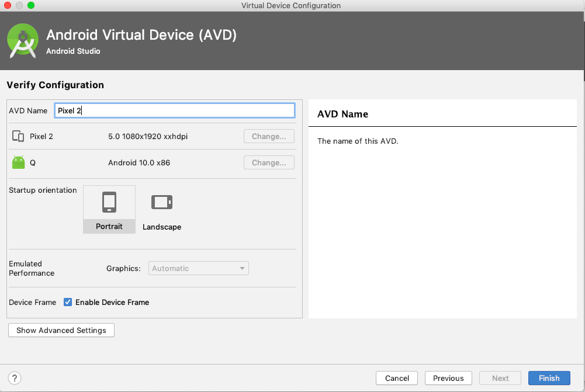Screen dimensions: 585x392
Task: Change the Android 10.0 x86 system image
Action: coord(269,162)
